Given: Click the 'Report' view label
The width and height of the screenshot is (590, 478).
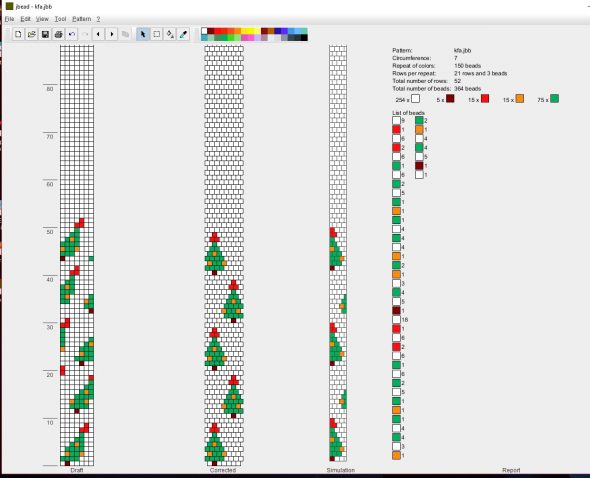Looking at the screenshot, I should (x=511, y=470).
